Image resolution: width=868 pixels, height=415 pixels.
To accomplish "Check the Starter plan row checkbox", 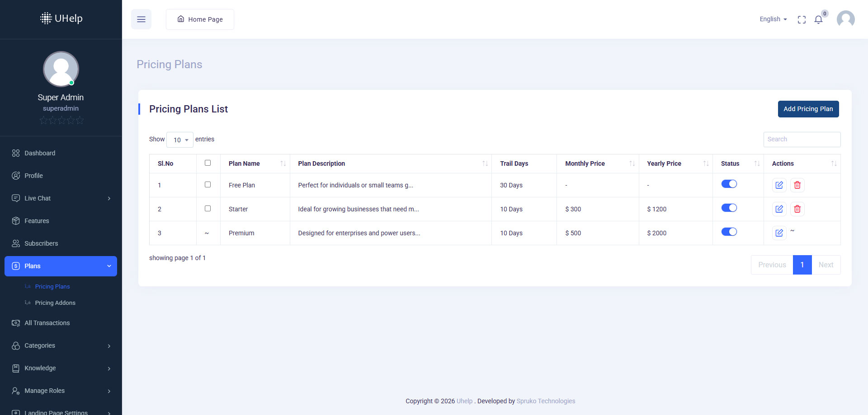I will pos(208,209).
